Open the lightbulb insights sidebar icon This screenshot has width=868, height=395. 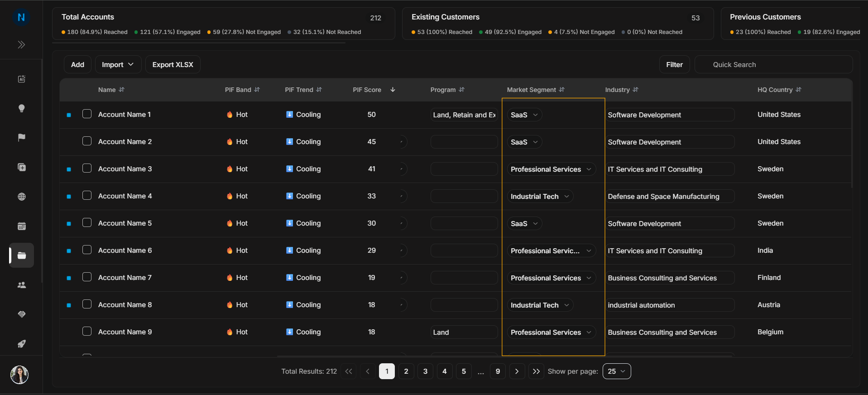21,108
